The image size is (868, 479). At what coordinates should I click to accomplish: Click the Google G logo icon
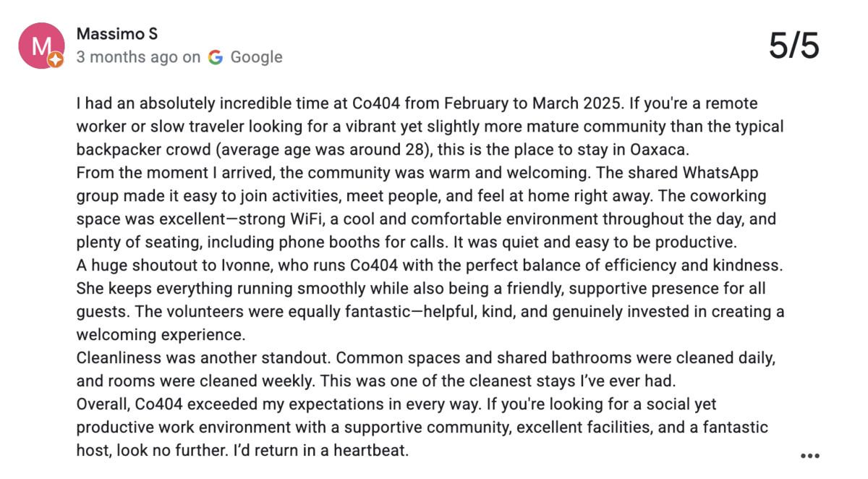point(215,57)
